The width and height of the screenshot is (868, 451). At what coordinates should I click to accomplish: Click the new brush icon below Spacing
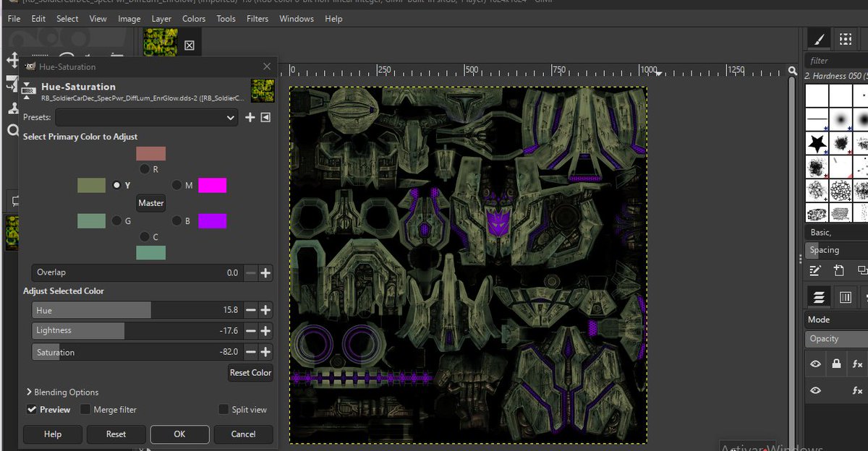839,270
